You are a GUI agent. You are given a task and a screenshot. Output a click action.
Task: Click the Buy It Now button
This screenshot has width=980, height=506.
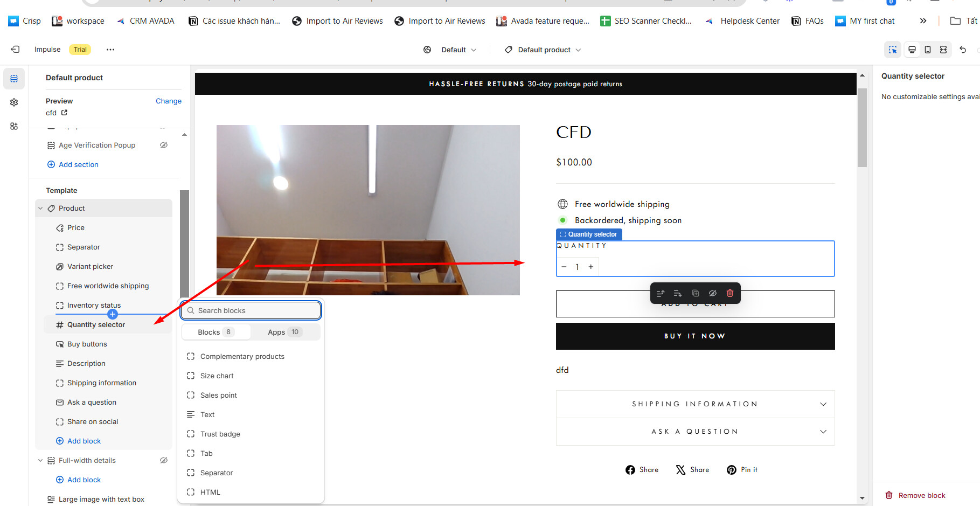coord(696,336)
